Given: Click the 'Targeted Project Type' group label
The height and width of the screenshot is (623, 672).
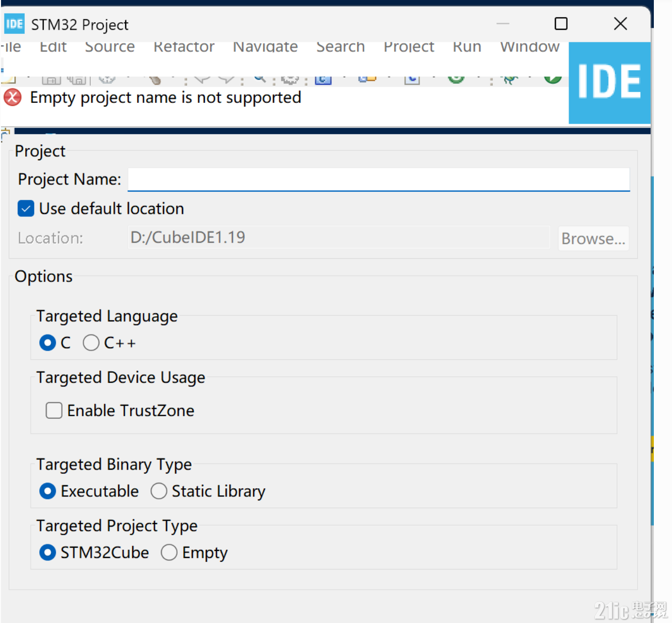Looking at the screenshot, I should [117, 526].
